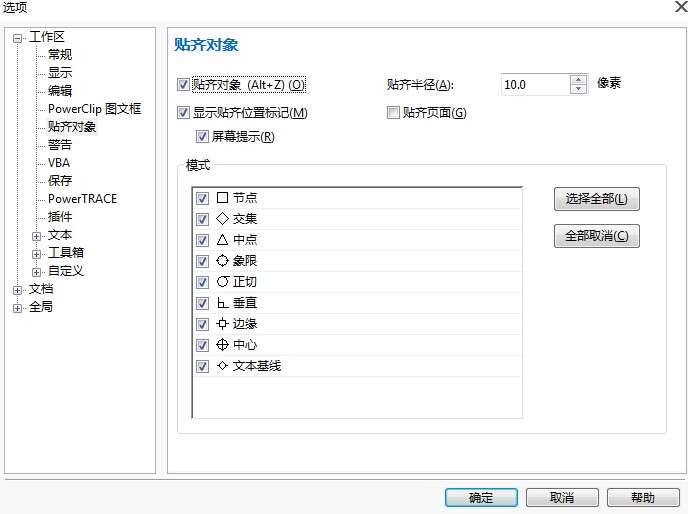Click the 取消 button

point(562,497)
